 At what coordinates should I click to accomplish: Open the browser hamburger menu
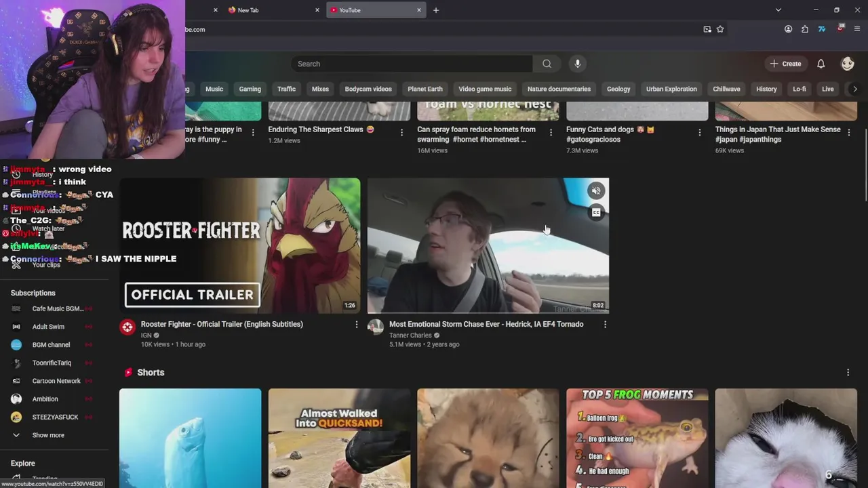tap(857, 29)
